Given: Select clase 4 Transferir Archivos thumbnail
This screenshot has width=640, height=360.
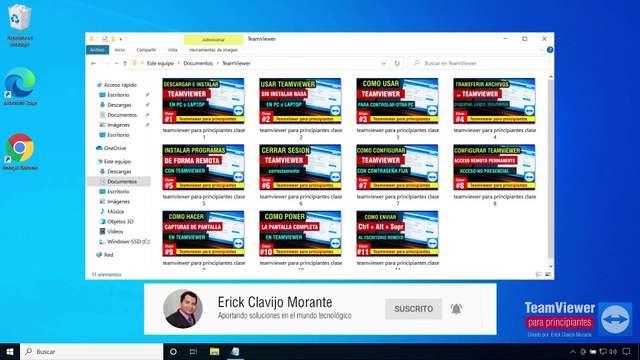Looking at the screenshot, I should 494,101.
